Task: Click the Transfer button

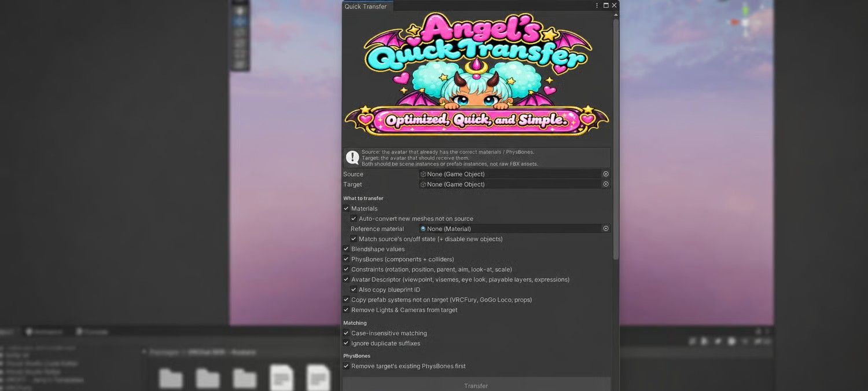Action: (x=476, y=385)
